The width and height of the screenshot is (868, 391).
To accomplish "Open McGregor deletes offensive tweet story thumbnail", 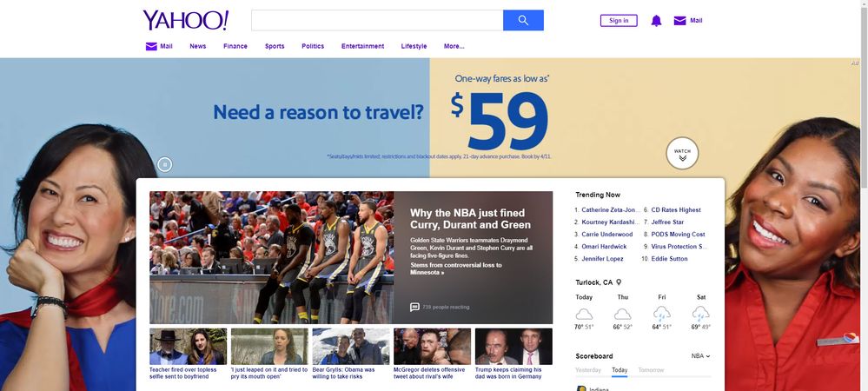I will [x=433, y=347].
